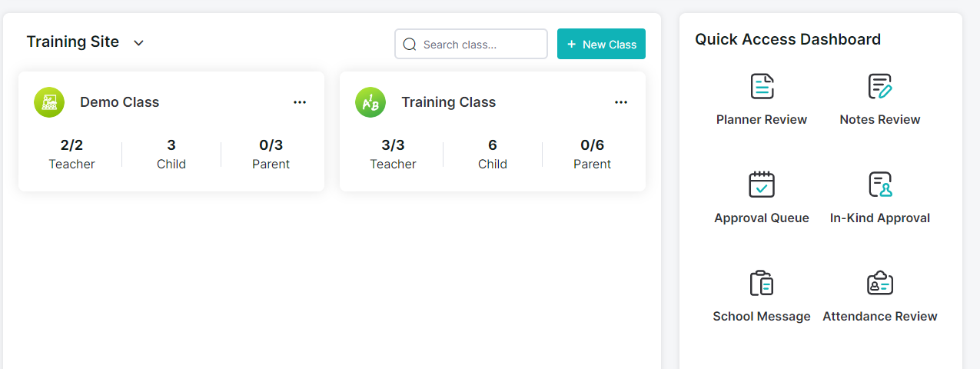View Training Class 6 Child count

[493, 154]
